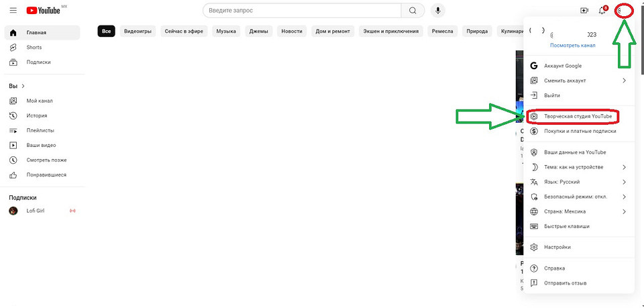Screen dimensions: 644x308
Task: Expand the language Russian submenu
Action: tap(624, 182)
